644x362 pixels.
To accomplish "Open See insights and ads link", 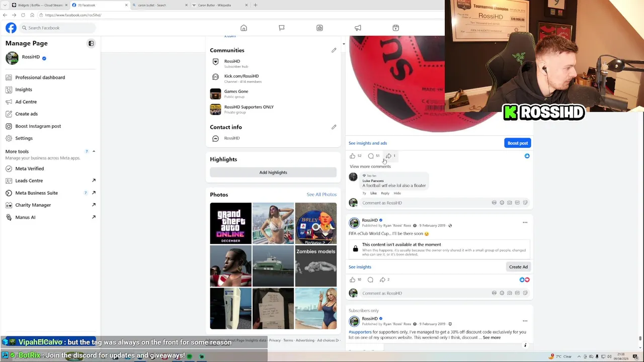I will point(368,143).
